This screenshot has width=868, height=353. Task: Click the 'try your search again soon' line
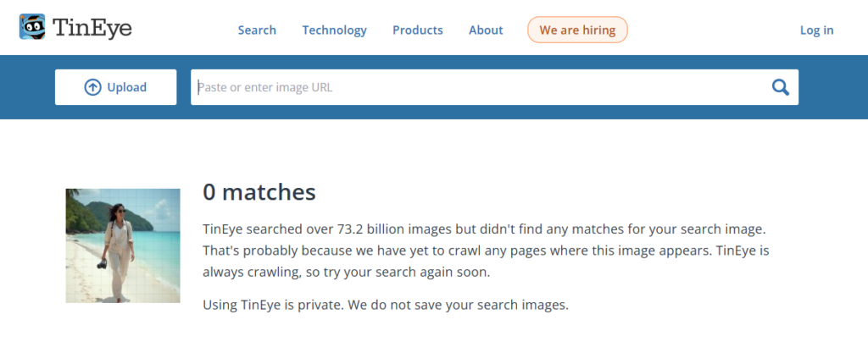(347, 273)
